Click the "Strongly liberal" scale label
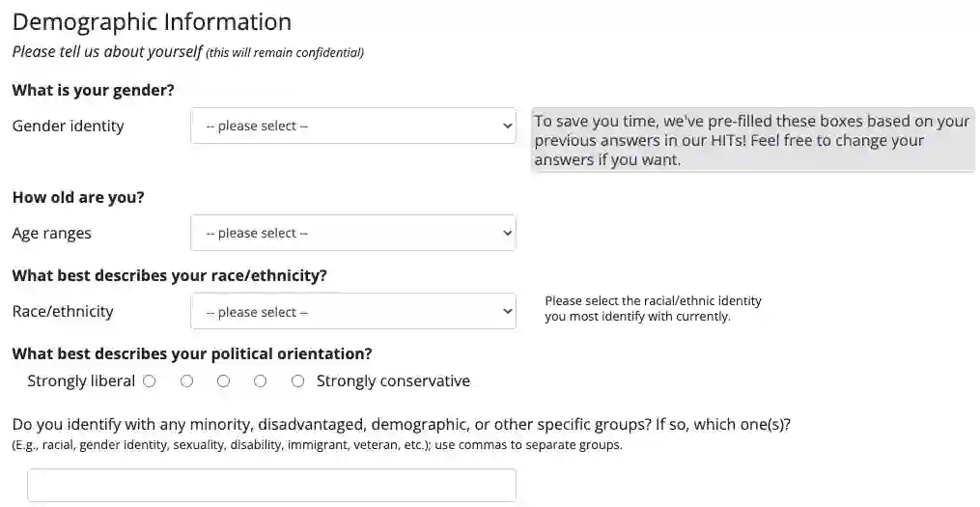Image resolution: width=980 pixels, height=507 pixels. click(81, 381)
